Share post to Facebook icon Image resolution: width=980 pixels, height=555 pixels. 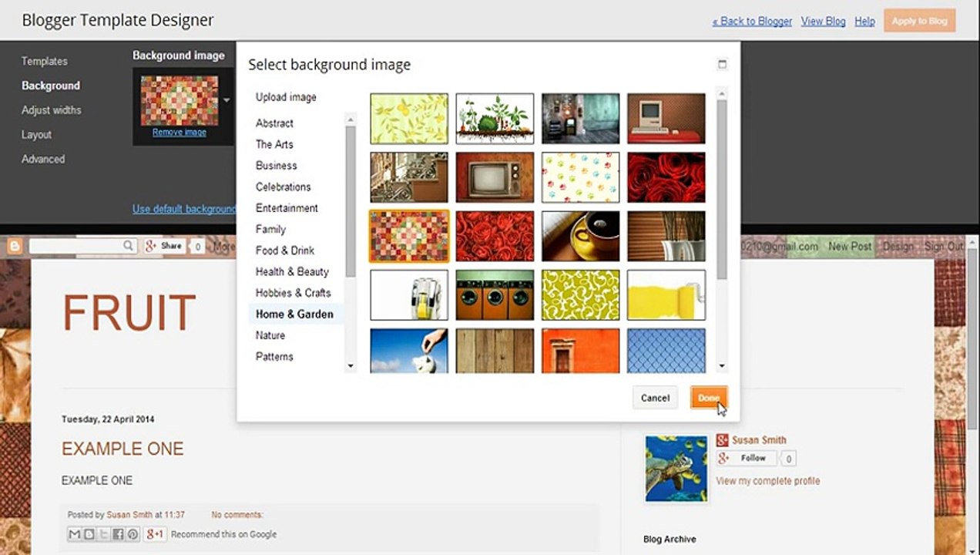coord(118,534)
